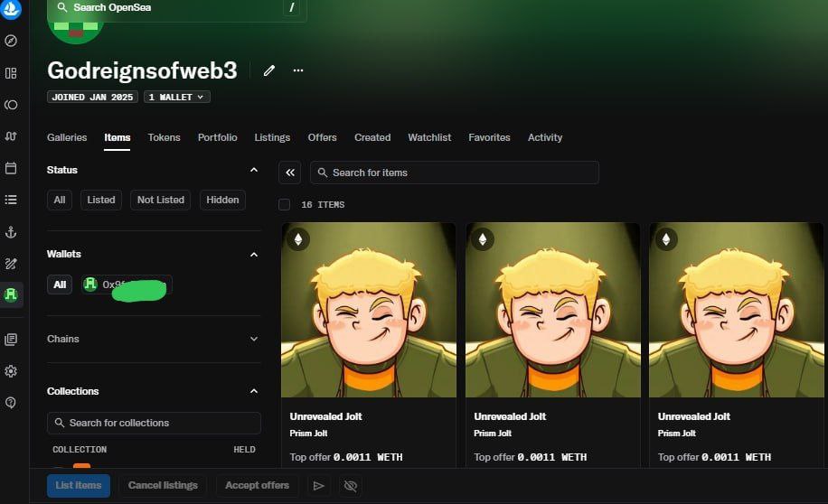Click the Search OpenSea field
Screen dimensions: 828x504
point(177,8)
